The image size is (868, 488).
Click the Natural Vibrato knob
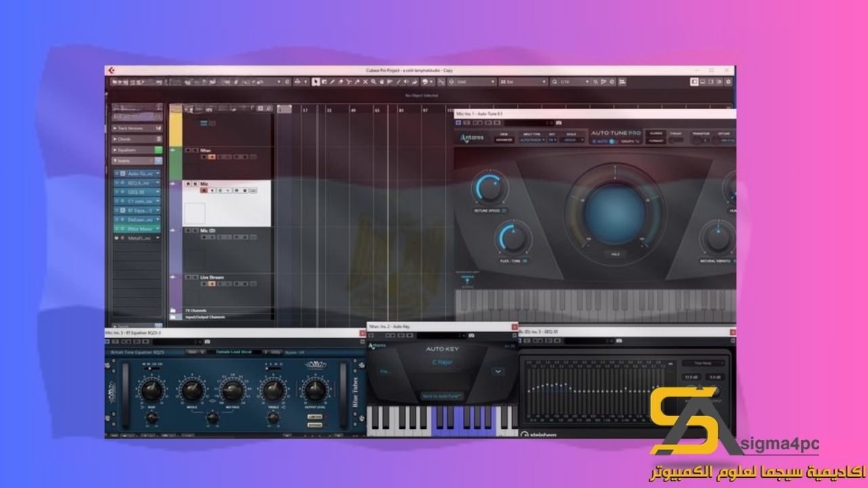coord(718,239)
